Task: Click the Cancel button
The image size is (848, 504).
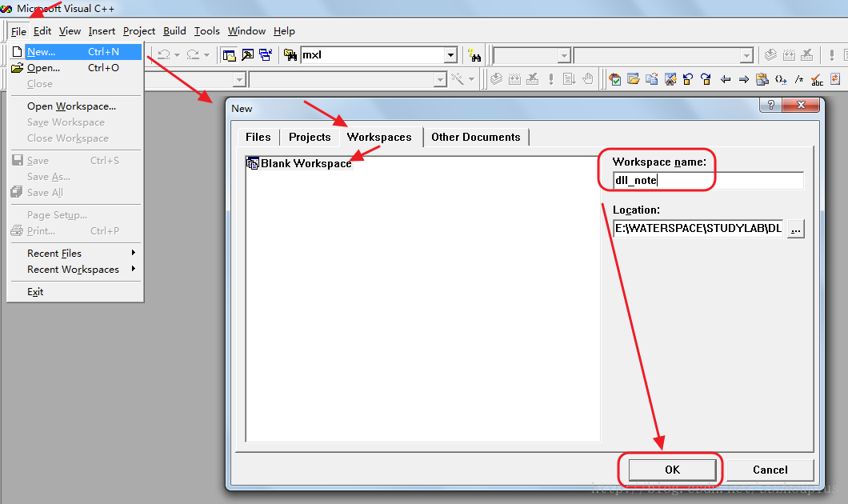Action: [x=770, y=470]
